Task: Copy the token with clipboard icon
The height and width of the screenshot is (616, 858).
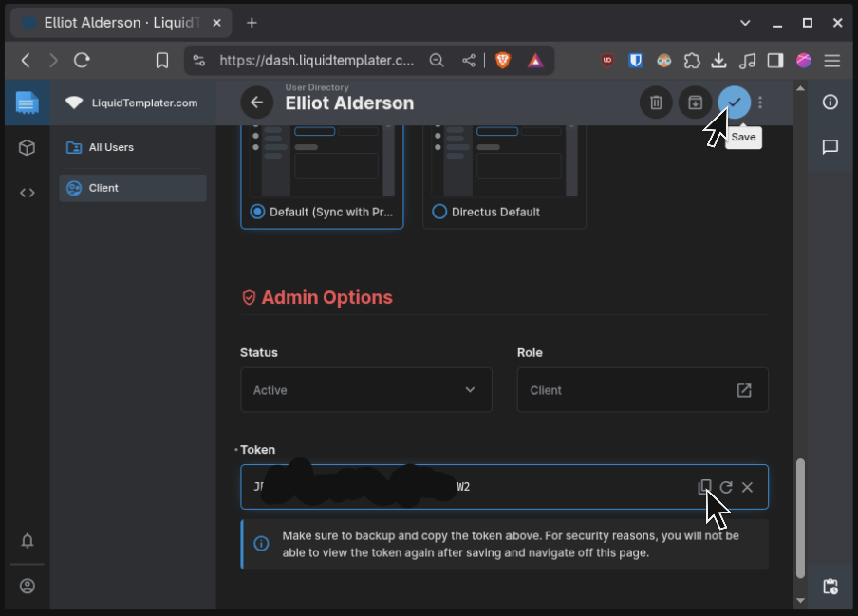Action: click(704, 487)
